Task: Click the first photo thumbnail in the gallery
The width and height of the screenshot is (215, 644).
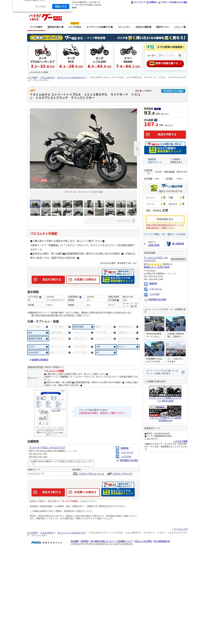Action: (x=35, y=204)
